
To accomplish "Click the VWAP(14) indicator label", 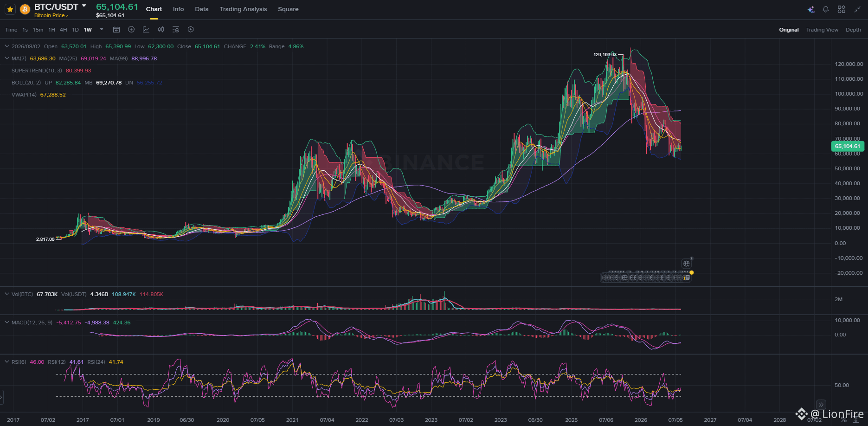I will [24, 95].
